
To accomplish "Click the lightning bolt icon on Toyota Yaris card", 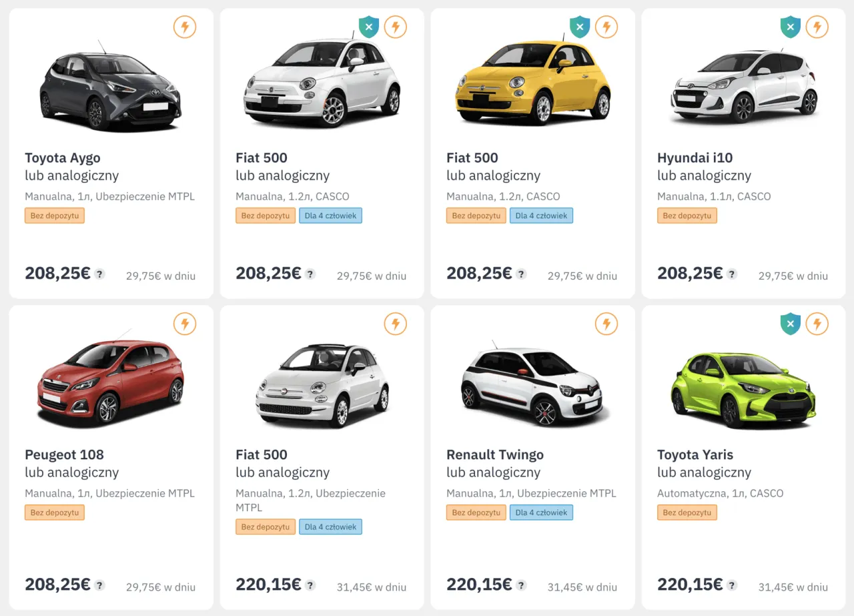I will pyautogui.click(x=817, y=324).
